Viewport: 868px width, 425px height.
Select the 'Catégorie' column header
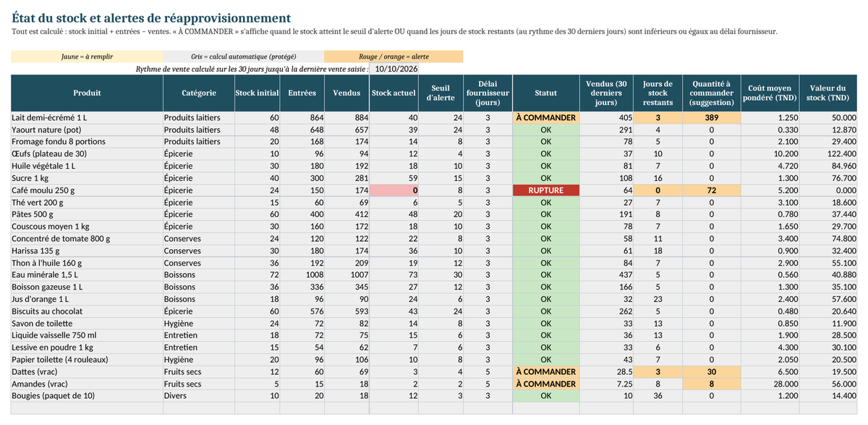pos(199,93)
